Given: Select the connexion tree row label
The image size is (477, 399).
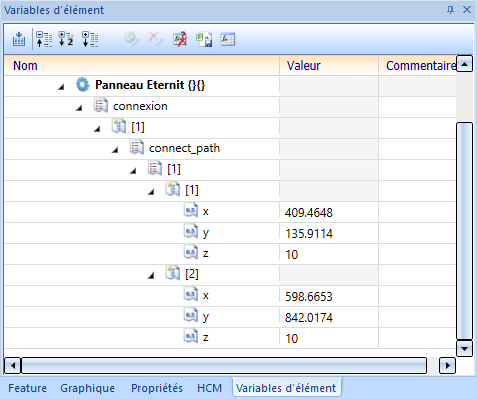Looking at the screenshot, I should tap(140, 106).
